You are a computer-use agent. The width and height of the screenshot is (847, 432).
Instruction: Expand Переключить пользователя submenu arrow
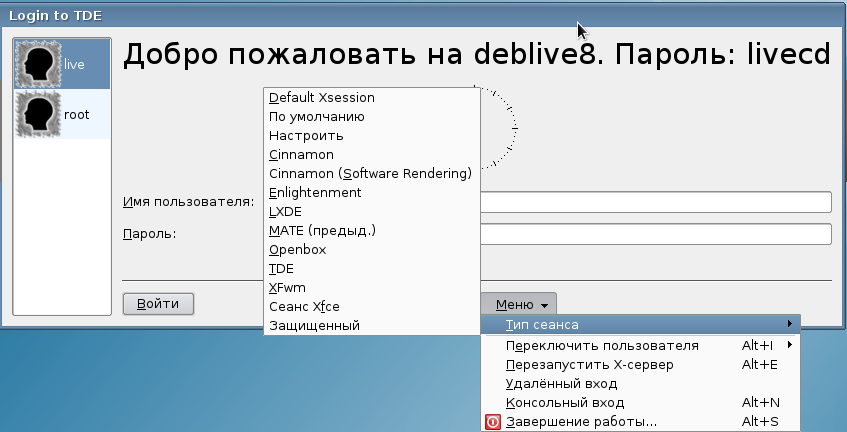pyautogui.click(x=790, y=345)
